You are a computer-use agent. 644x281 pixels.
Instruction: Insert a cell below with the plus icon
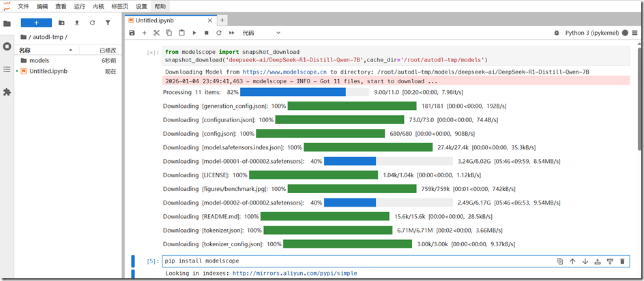(x=144, y=33)
